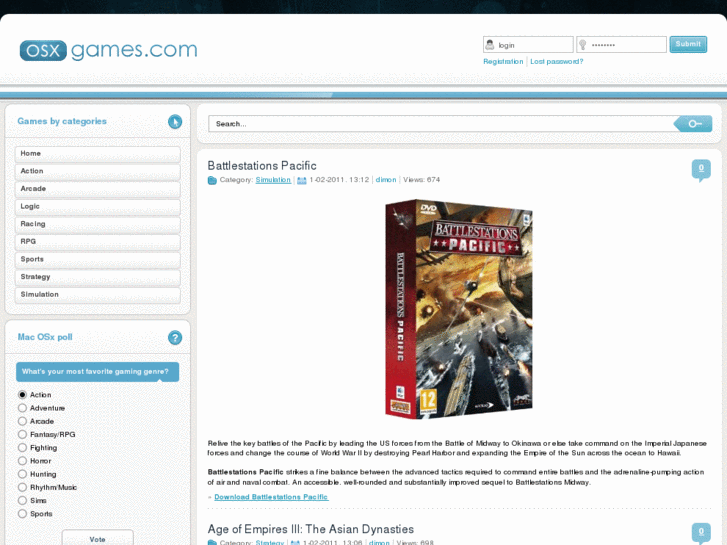Click inside the Search... field

pos(443,124)
